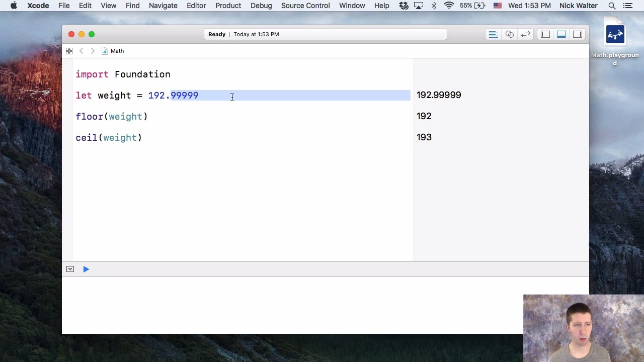The image size is (644, 362).
Task: Click the 193 ceil result in sidebar
Action: point(424,137)
